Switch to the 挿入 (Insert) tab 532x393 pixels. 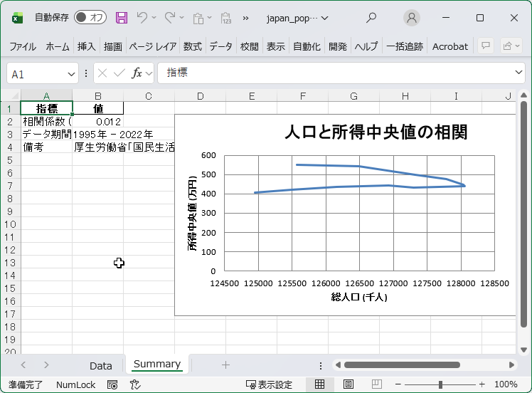pos(87,46)
